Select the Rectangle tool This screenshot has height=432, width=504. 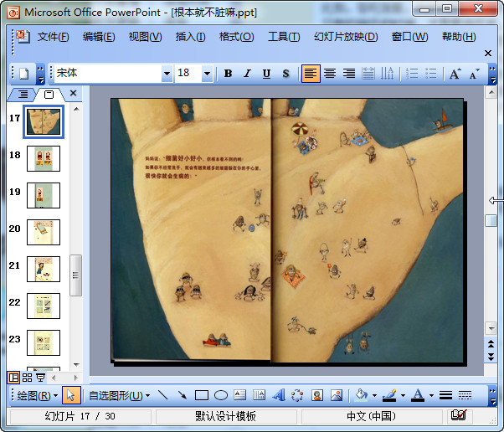pyautogui.click(x=202, y=395)
